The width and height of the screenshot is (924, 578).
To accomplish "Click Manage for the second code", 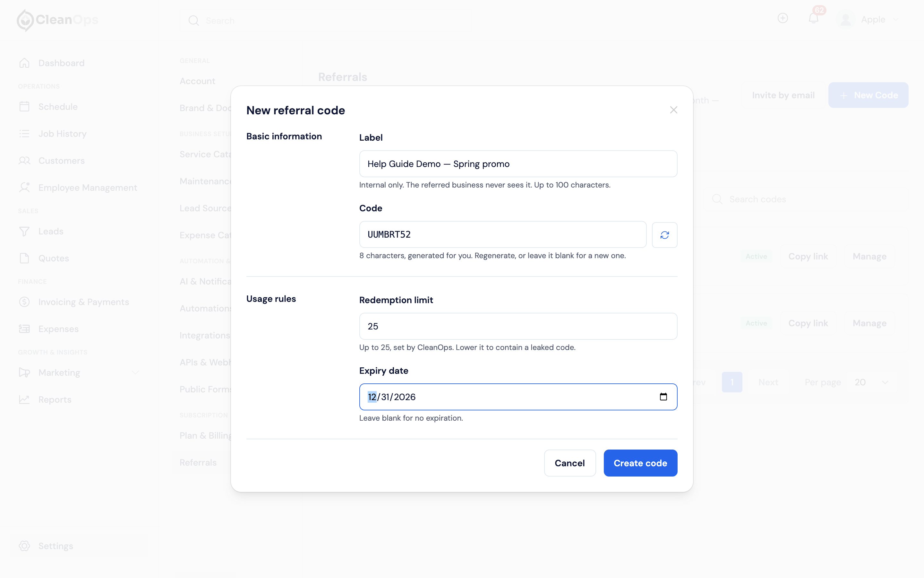I will click(869, 323).
